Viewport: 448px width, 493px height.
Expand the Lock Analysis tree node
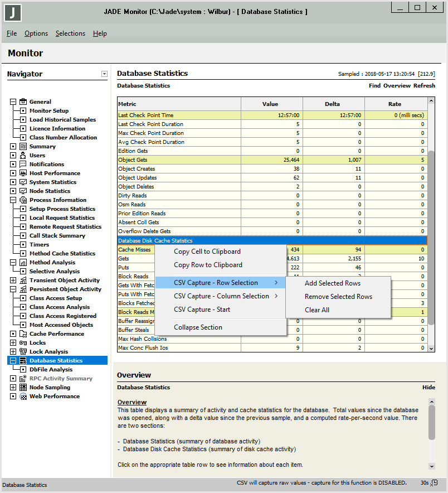13,351
